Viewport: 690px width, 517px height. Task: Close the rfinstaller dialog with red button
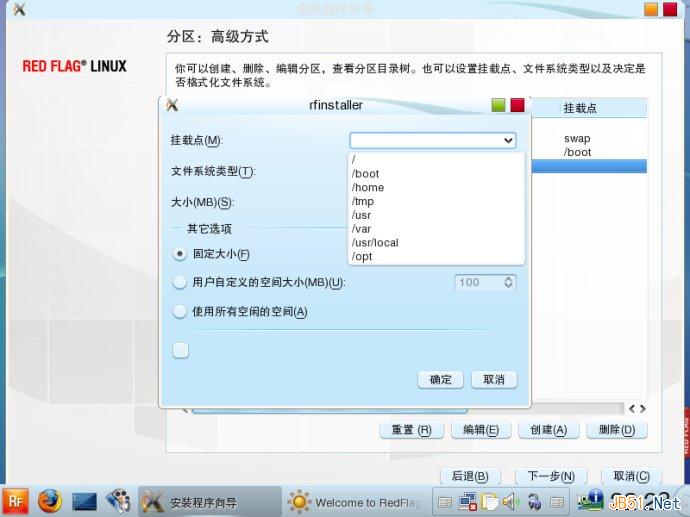(x=518, y=105)
